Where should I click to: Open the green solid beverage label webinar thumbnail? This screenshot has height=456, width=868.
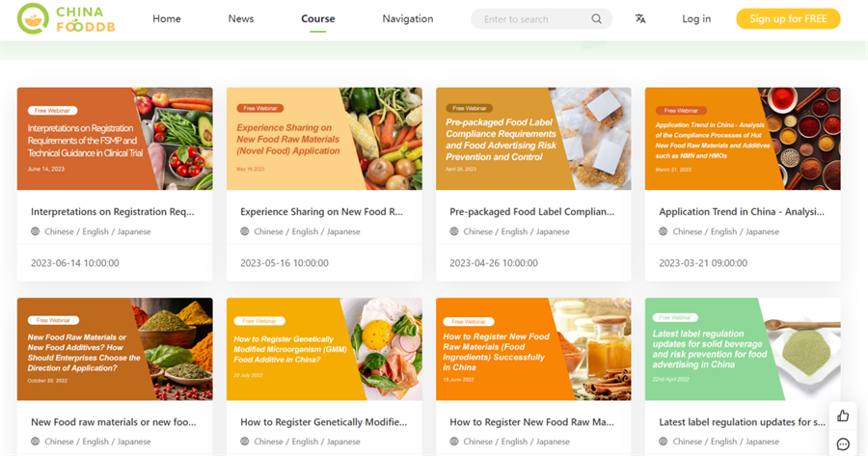tap(743, 348)
